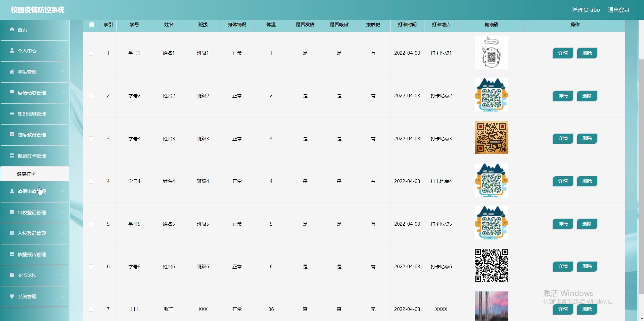The image size is (644, 321).
Task: Check the row checkbox for 张三
Action: click(x=91, y=309)
